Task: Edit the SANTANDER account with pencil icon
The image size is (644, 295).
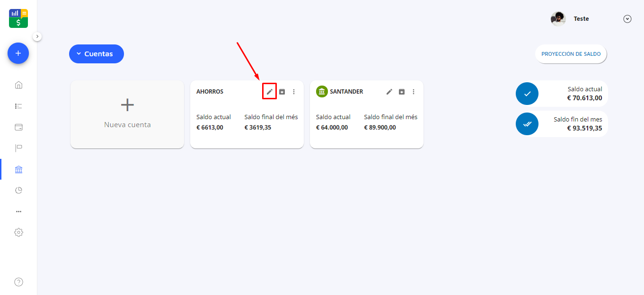Action: point(389,92)
